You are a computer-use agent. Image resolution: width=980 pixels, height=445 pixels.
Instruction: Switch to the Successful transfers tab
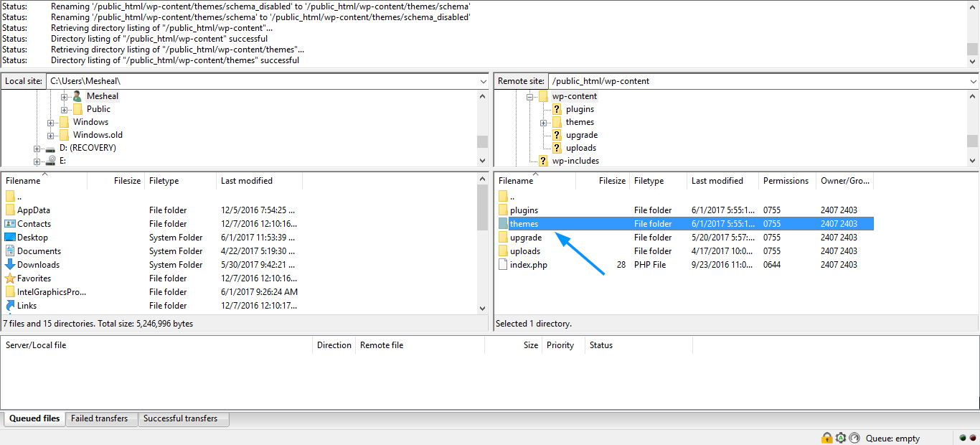[x=180, y=418]
